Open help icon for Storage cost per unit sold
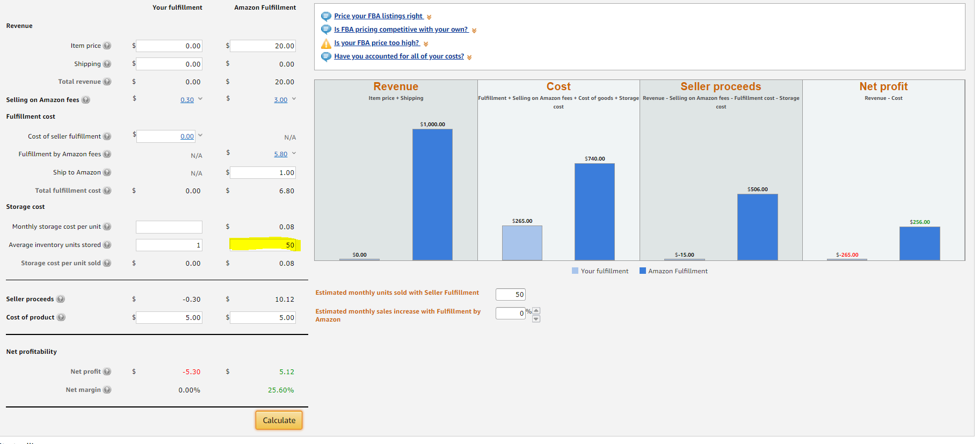This screenshot has width=980, height=444. [x=107, y=263]
